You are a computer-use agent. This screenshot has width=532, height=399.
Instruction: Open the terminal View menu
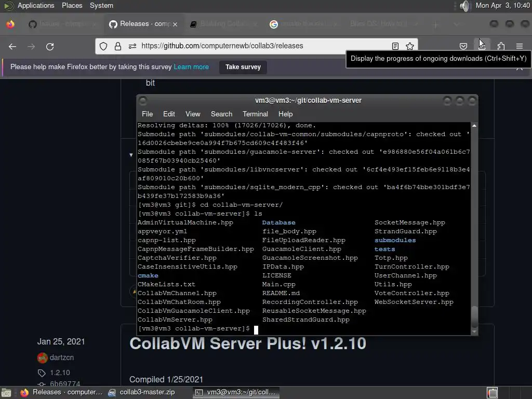pyautogui.click(x=193, y=114)
